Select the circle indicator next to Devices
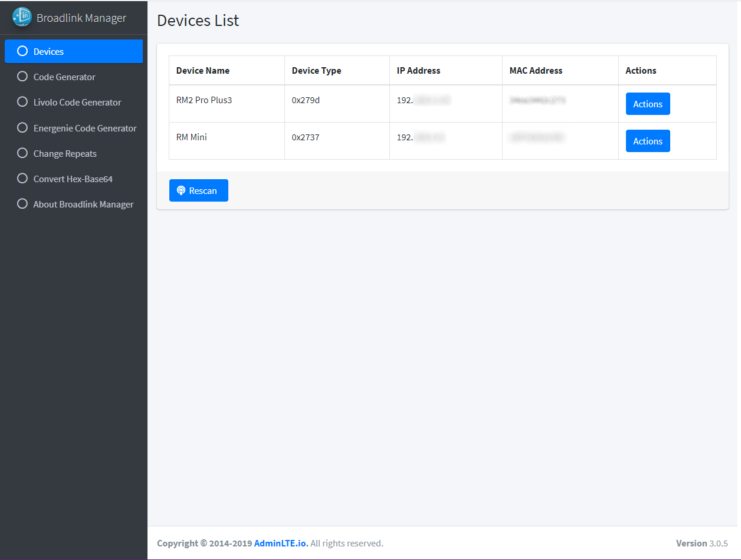 (22, 51)
